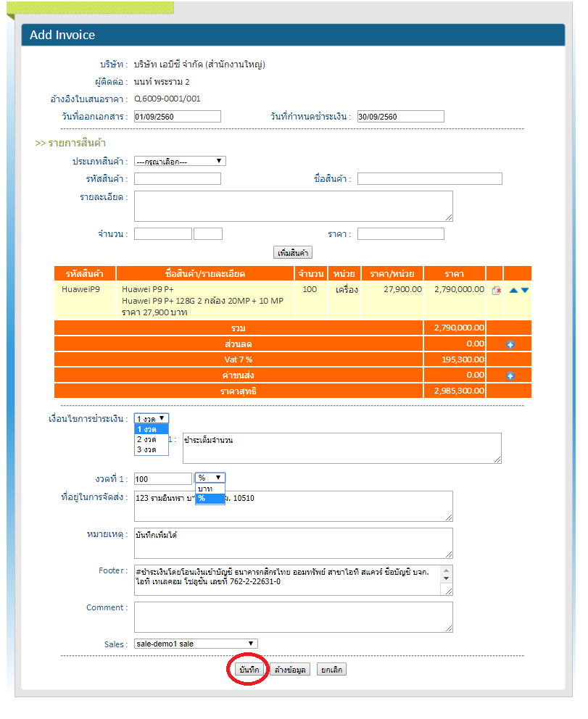Click the Comment textarea

[294, 617]
